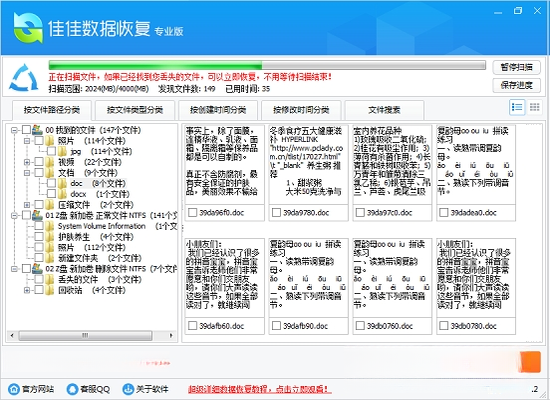
Task: Tick the 视频 folder checkbox
Action: [x=39, y=162]
